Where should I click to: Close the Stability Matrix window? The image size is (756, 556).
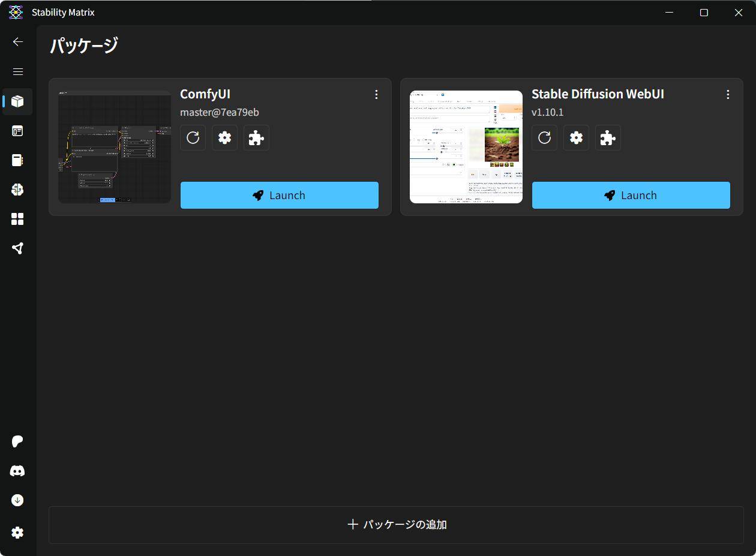(739, 13)
